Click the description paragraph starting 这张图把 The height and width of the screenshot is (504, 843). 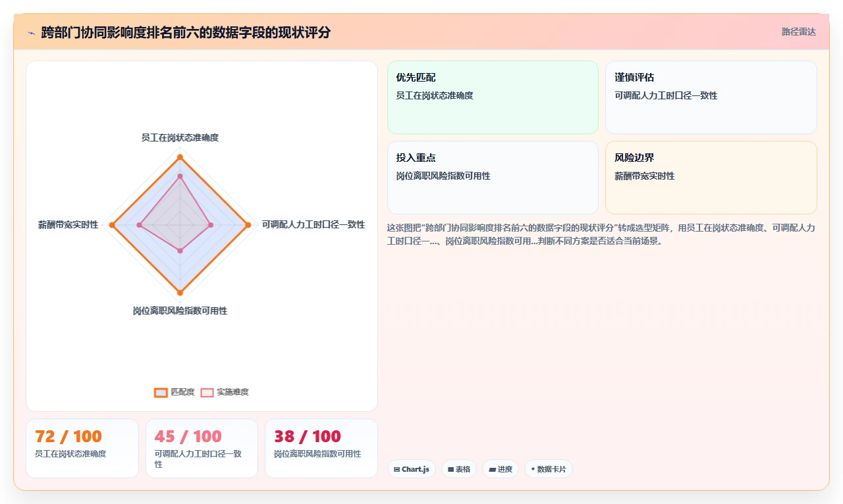(601, 235)
